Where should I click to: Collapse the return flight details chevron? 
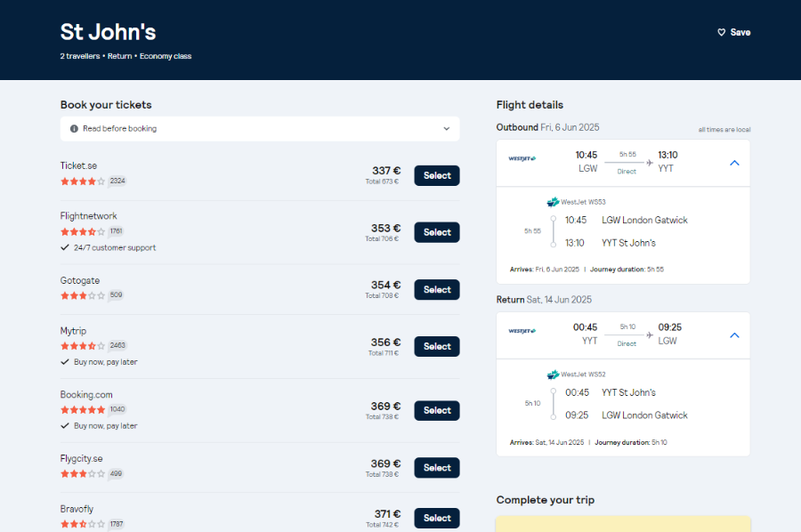click(734, 336)
